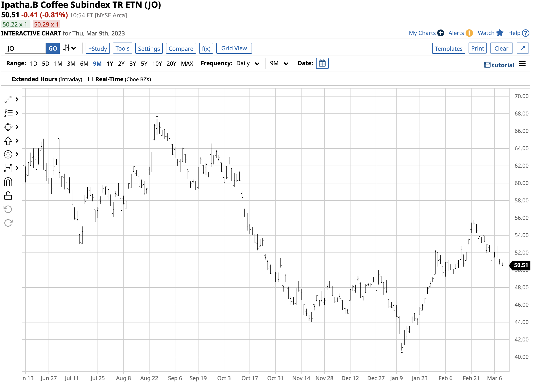Select the 3M range option

[x=71, y=64]
